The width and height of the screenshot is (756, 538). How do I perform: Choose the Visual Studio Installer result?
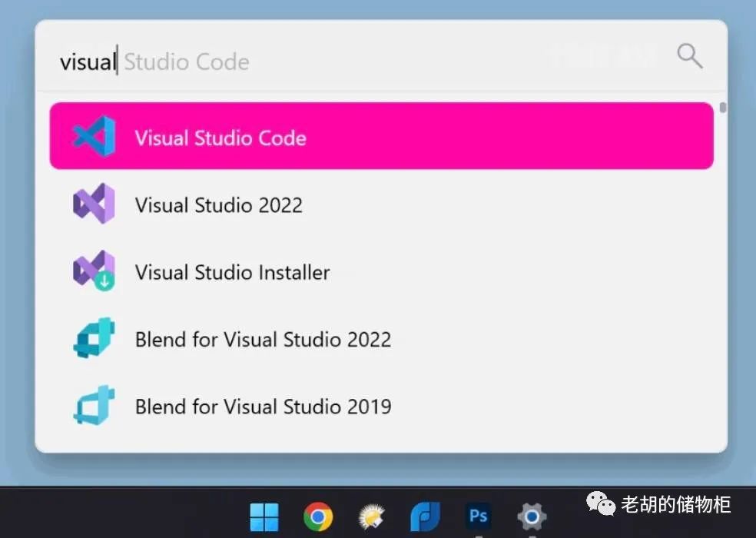381,271
